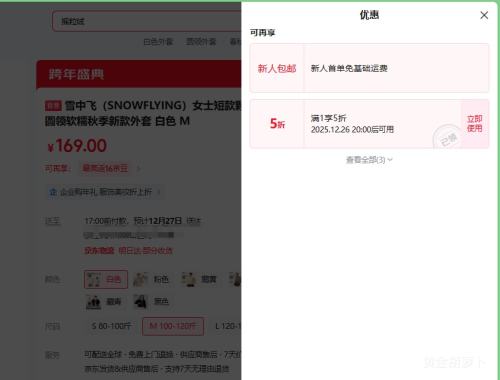Click the red 明日达 shipping promo text
Screen dimensions: 500x380
[x=146, y=251]
